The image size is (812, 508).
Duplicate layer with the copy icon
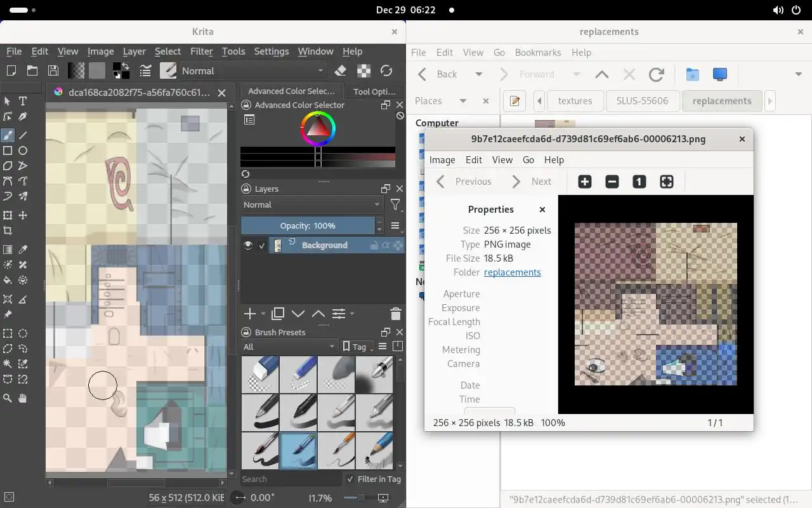[277, 314]
